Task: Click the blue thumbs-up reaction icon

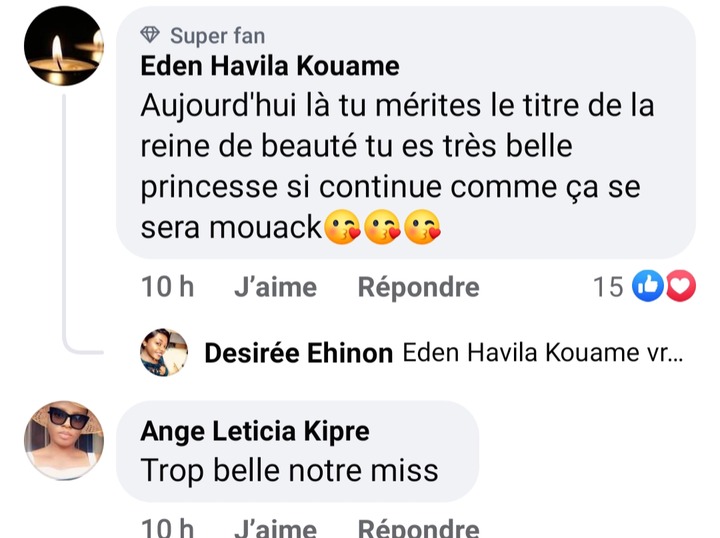Action: pos(649,287)
